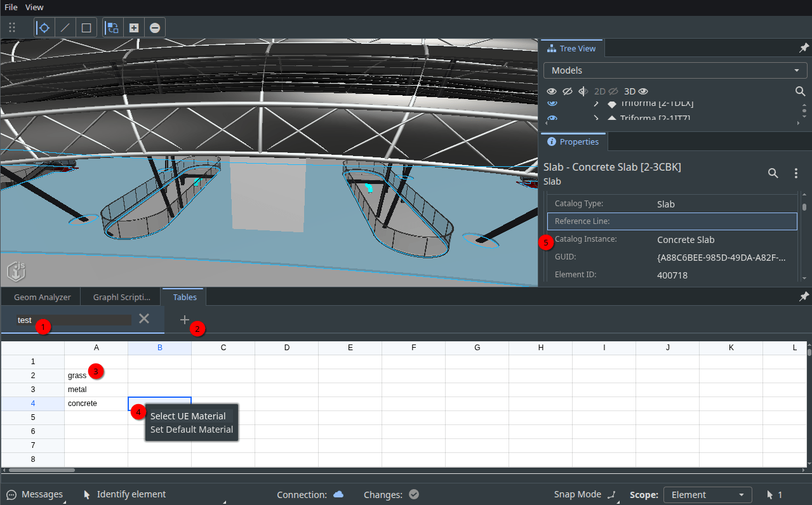
Task: Select the point placement tool
Action: (x=43, y=27)
